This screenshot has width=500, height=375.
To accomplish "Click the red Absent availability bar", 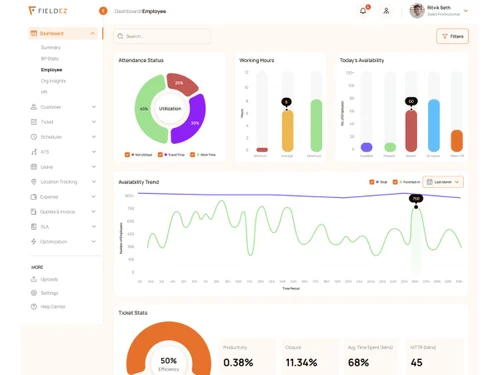I will pyautogui.click(x=411, y=131).
